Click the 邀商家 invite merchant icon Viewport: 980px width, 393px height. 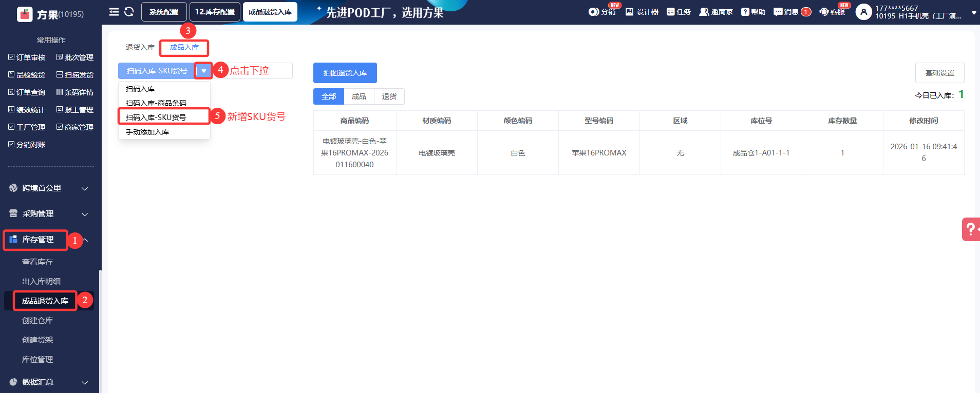point(715,12)
